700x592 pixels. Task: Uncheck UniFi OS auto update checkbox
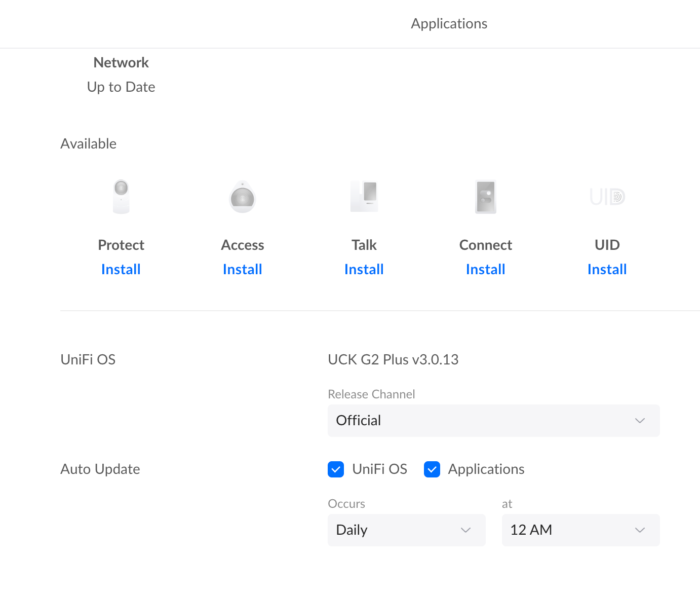(x=336, y=469)
